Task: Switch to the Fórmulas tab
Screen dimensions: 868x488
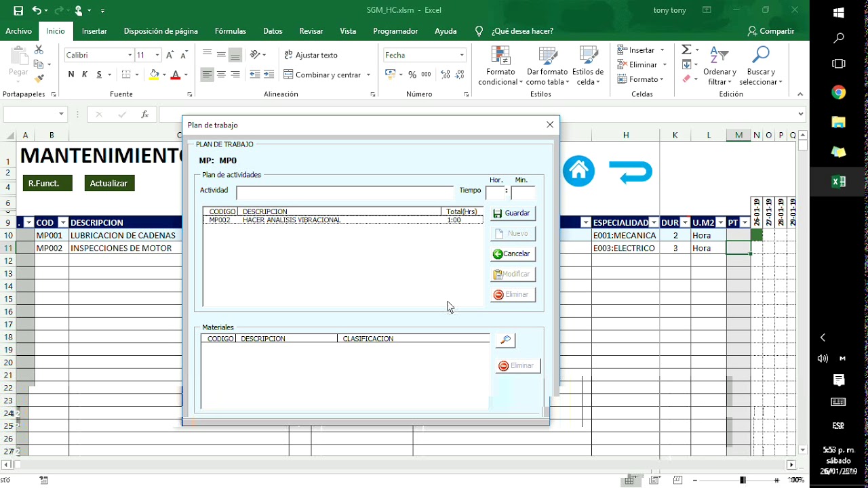Action: click(231, 31)
